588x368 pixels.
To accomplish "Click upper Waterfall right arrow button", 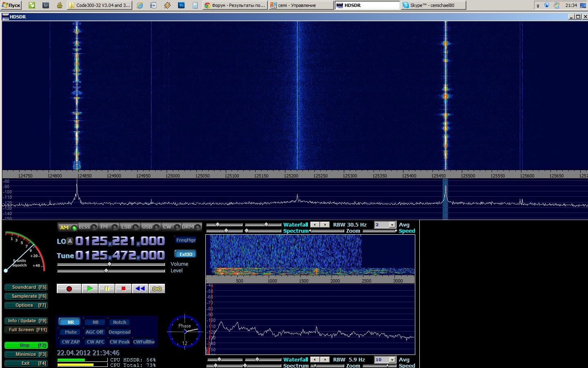I will click(325, 225).
